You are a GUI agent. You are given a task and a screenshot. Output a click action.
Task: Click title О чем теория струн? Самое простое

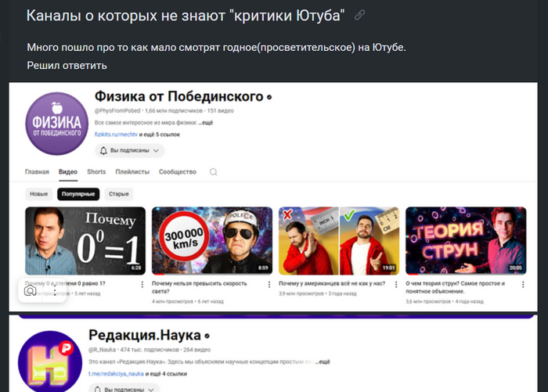pos(456,287)
